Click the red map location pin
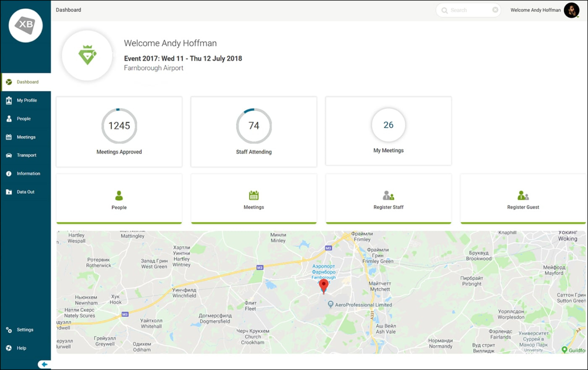 pos(323,286)
